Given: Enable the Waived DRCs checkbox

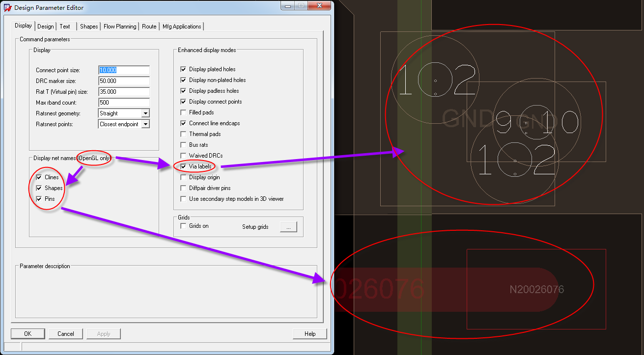Looking at the screenshot, I should (184, 156).
